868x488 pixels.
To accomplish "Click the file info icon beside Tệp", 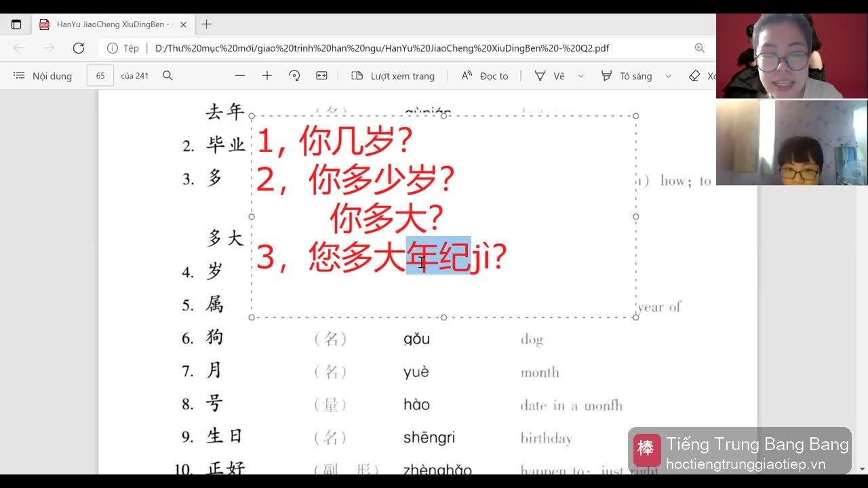I will point(111,48).
